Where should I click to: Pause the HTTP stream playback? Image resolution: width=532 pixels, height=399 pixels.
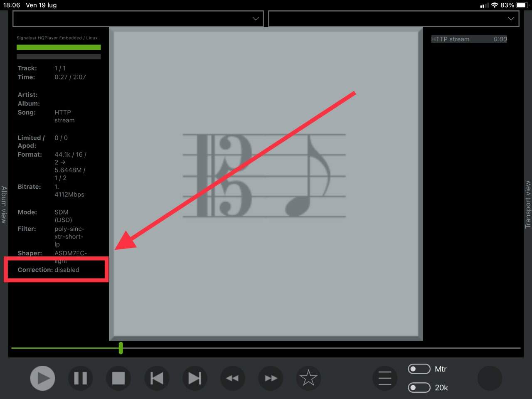coord(80,378)
